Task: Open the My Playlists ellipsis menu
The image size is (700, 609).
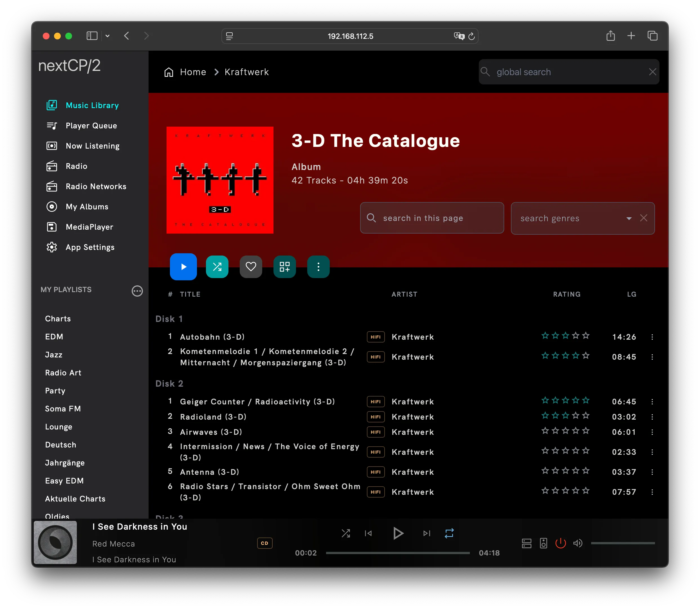Action: 137,291
